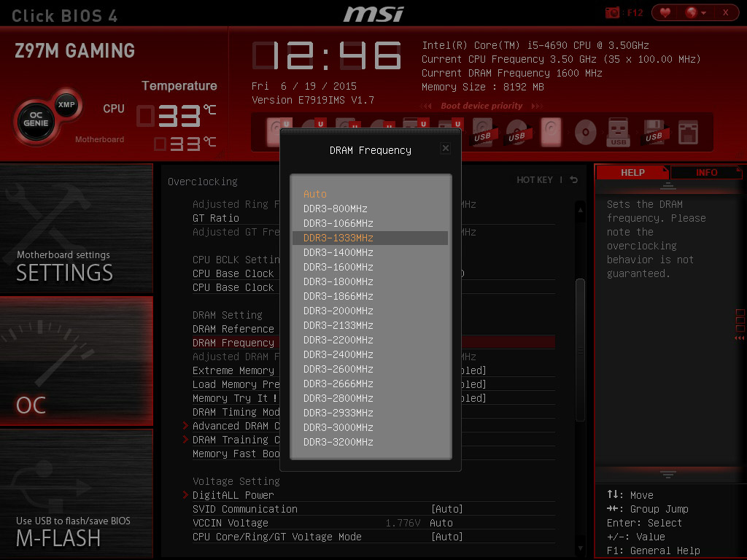Click the Overclocking list scrollbar thumb
The height and width of the screenshot is (560, 747).
click(x=580, y=350)
